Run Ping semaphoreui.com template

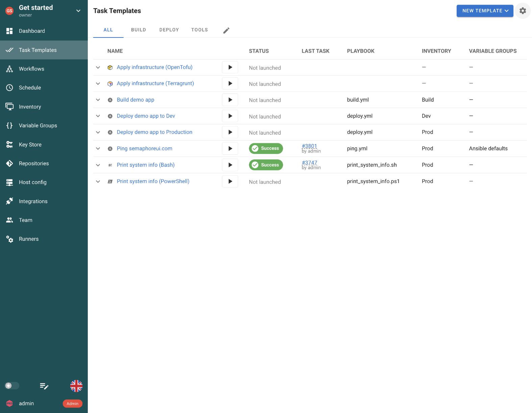tap(230, 149)
